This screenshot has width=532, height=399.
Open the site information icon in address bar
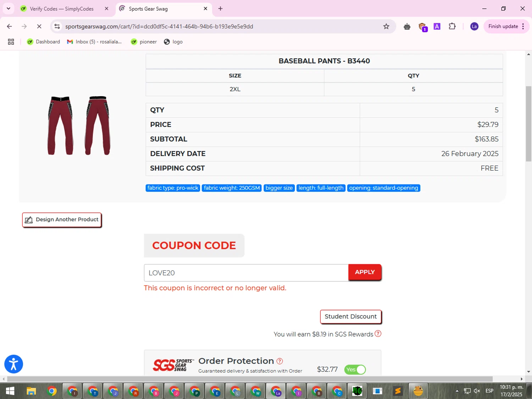(57, 26)
